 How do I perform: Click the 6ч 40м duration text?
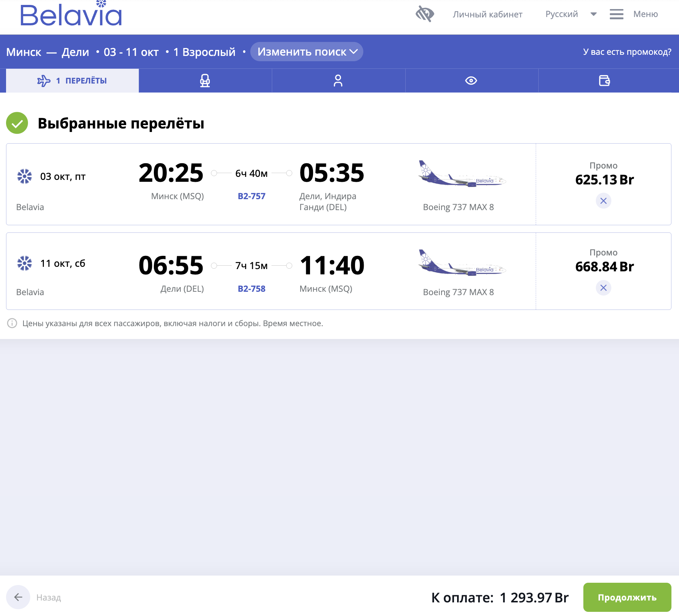[251, 173]
